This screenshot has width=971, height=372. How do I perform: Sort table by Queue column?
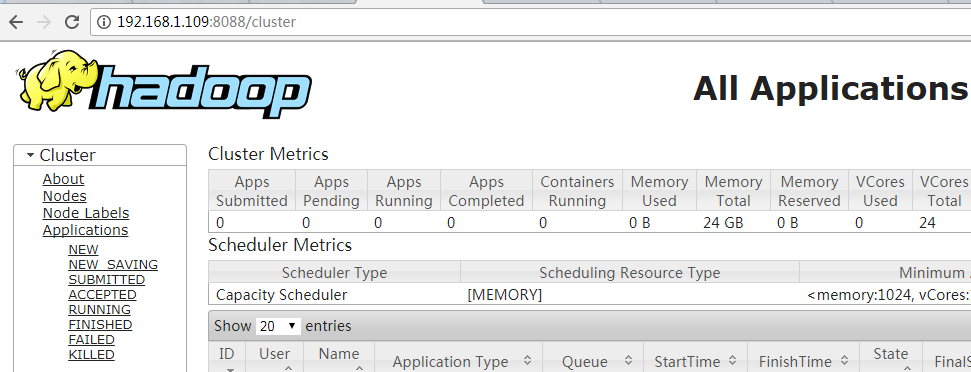pos(593,357)
